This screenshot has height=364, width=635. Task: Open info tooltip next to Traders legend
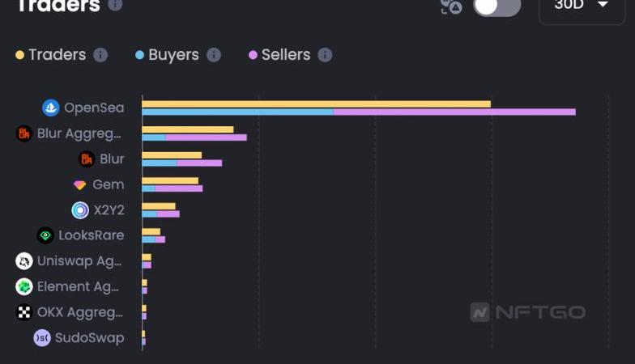tap(100, 55)
